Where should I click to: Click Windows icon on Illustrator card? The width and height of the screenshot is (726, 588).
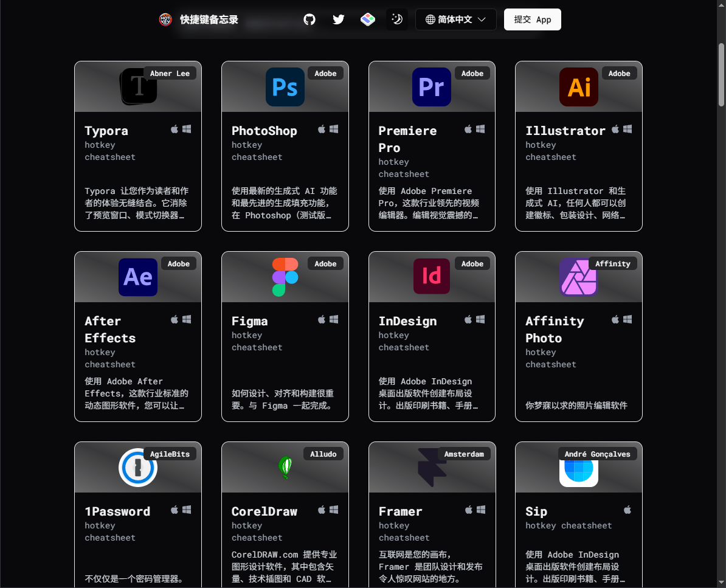(627, 129)
